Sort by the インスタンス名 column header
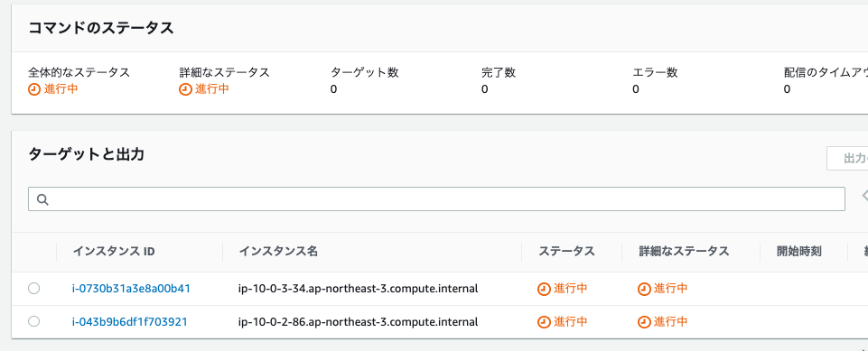The width and height of the screenshot is (868, 351). pyautogui.click(x=278, y=252)
